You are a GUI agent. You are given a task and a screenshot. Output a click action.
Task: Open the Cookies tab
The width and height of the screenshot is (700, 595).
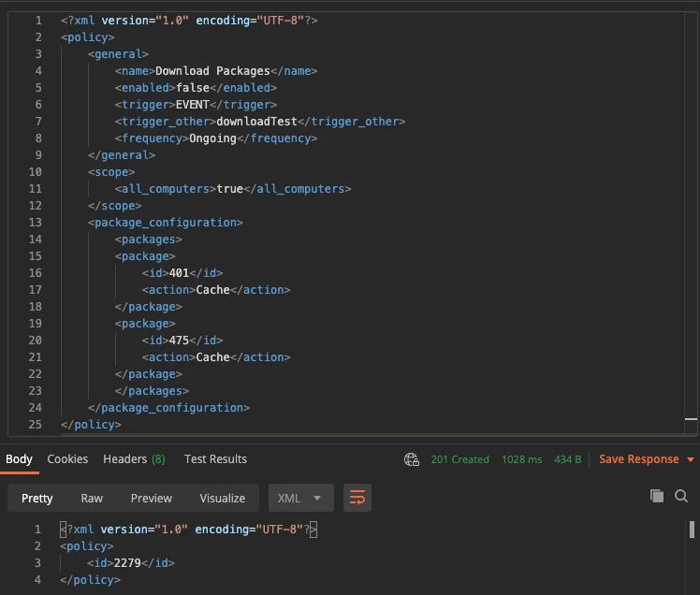coord(67,459)
